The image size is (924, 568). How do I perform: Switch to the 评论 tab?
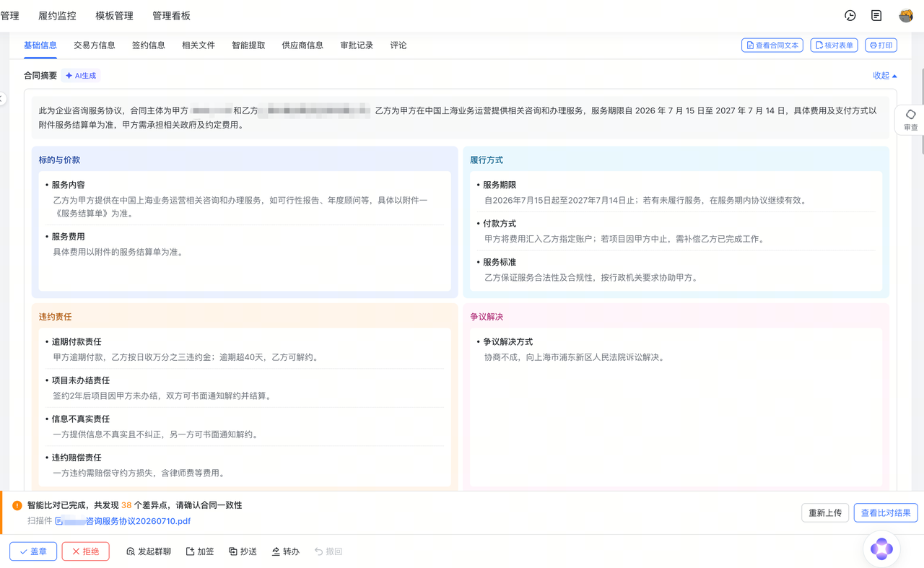tap(398, 45)
